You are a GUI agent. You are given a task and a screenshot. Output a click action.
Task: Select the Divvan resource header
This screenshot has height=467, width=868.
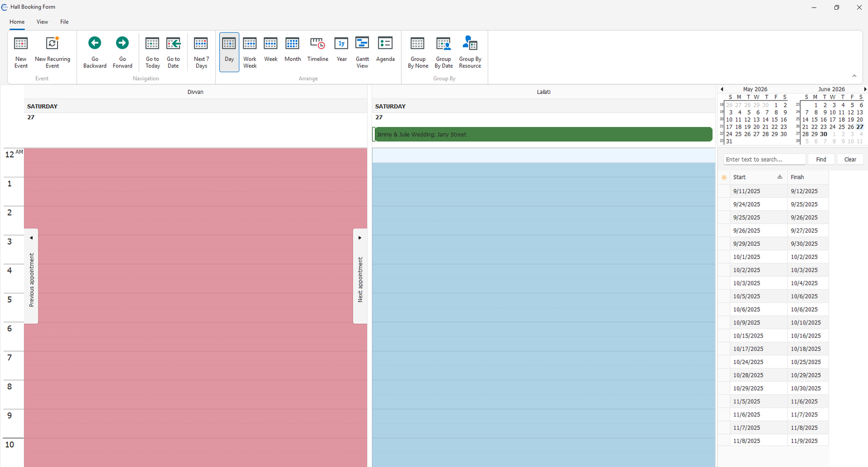coord(195,92)
